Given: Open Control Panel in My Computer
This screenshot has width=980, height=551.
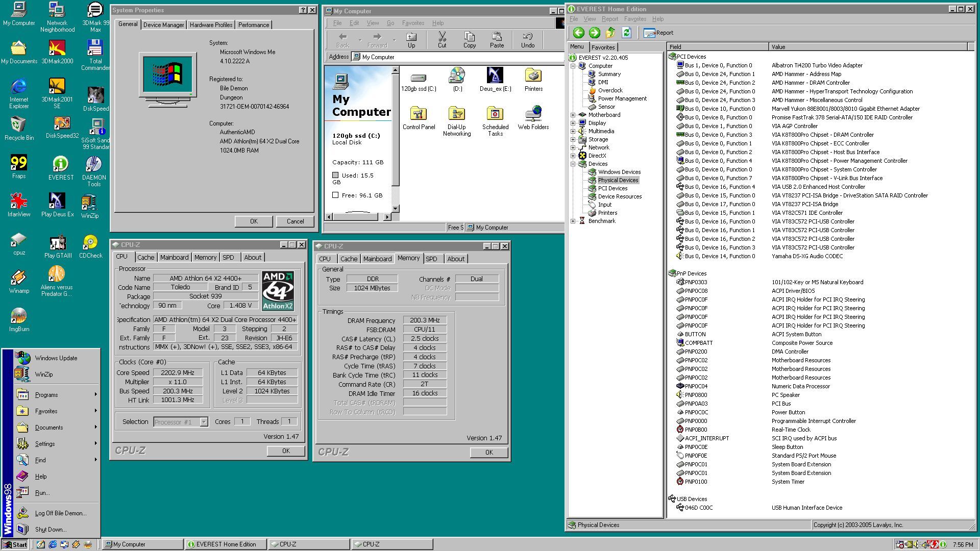Looking at the screenshot, I should coord(419,118).
